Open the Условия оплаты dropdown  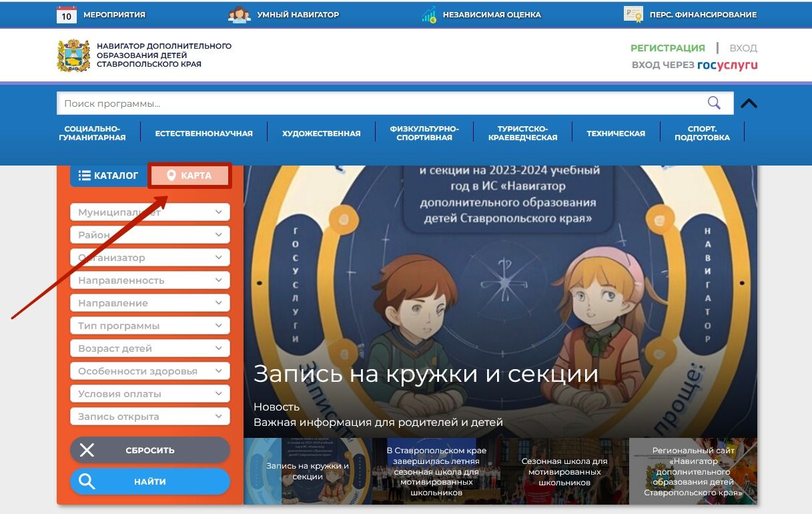click(x=149, y=394)
